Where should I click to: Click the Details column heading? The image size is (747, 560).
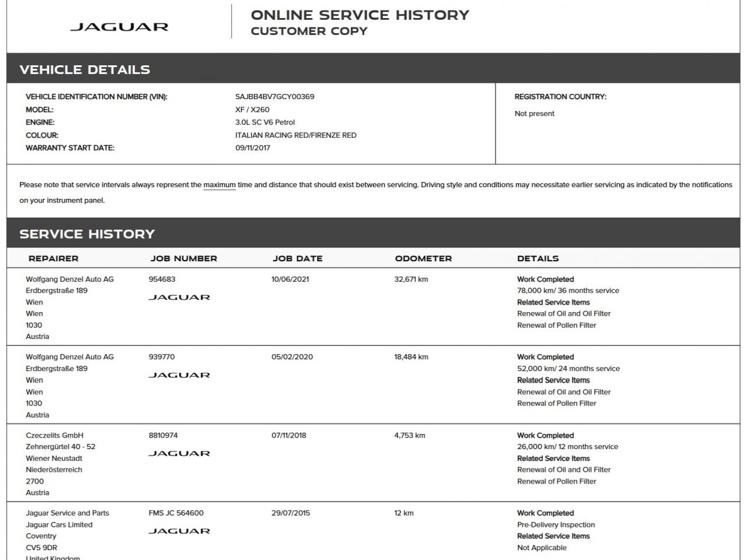click(x=537, y=258)
